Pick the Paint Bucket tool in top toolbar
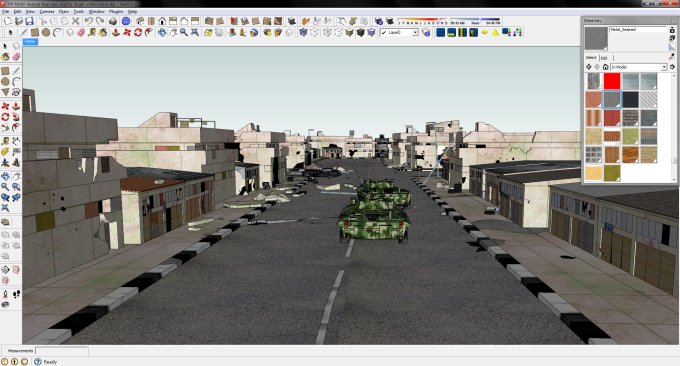 (103, 33)
